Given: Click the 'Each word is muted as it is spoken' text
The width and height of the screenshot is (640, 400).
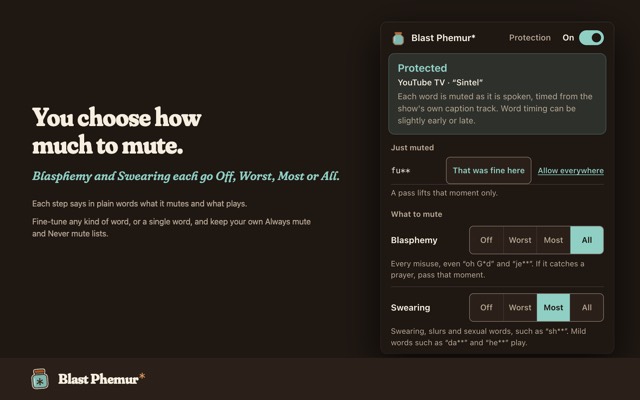Looking at the screenshot, I should click(495, 109).
